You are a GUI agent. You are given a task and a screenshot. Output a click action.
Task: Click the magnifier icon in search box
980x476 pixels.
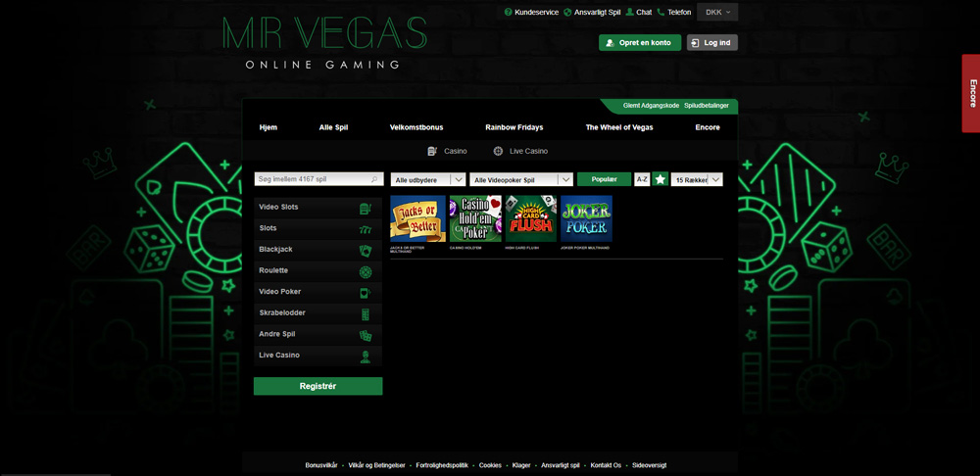(374, 179)
